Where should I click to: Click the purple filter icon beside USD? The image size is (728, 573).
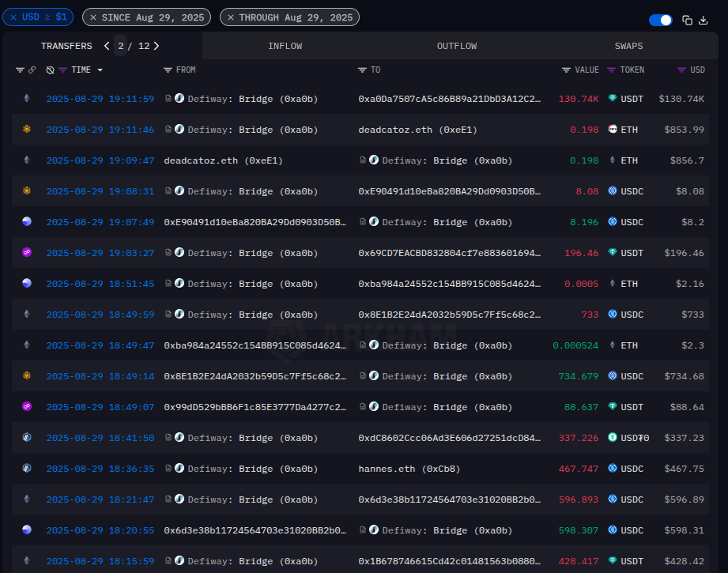681,70
